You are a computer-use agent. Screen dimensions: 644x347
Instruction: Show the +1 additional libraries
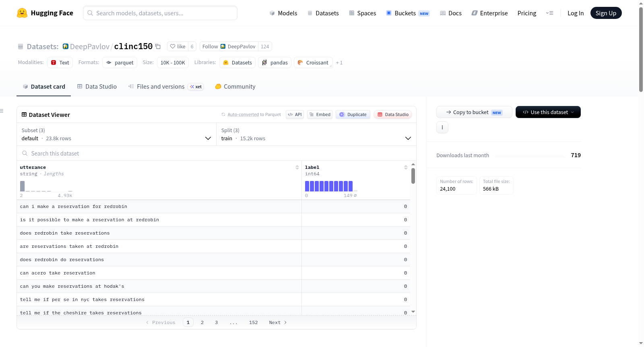click(339, 63)
